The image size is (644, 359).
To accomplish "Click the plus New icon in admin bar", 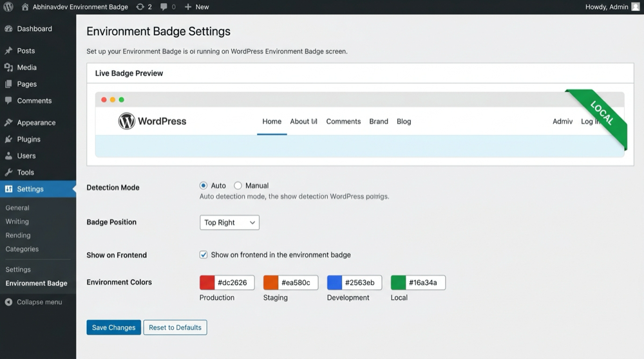I will click(x=187, y=7).
